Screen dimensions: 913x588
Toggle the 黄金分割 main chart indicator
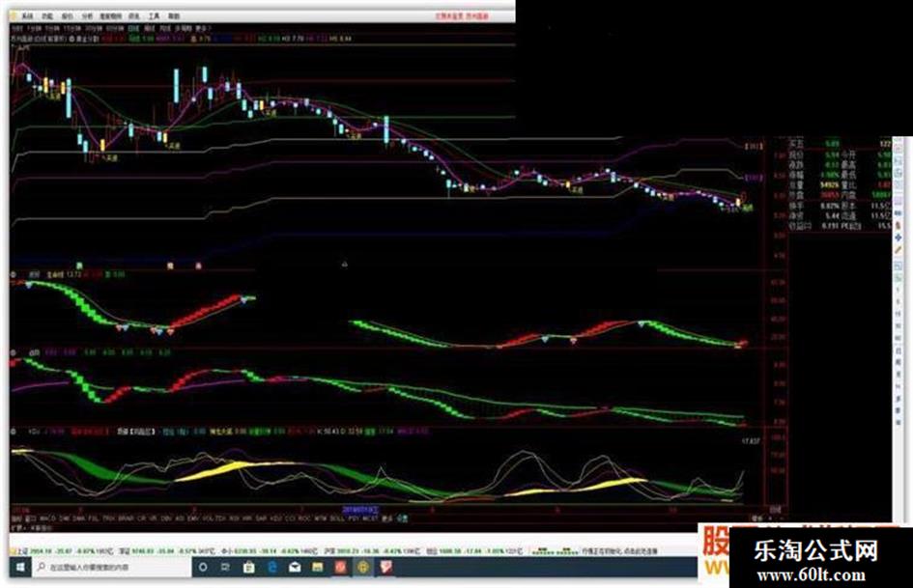click(86, 39)
